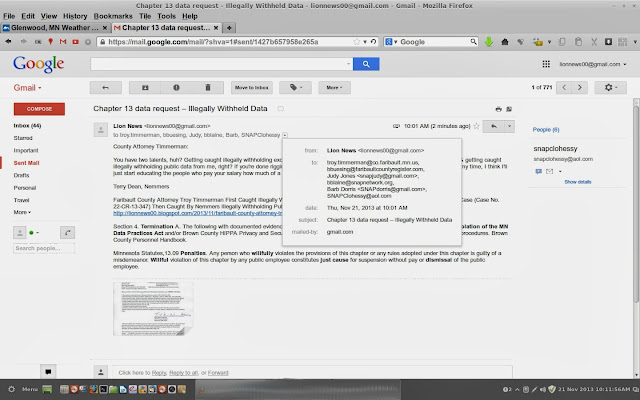This screenshot has height=400, width=640.
Task: Click the volume icon in system tray
Action: click(542, 389)
